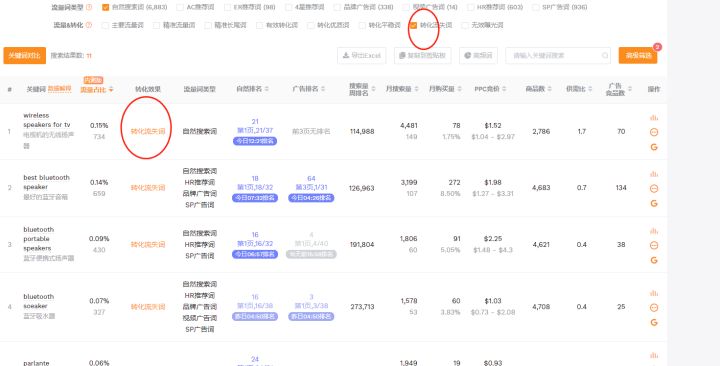Open trend chart icon for parlante row
This screenshot has width=720, height=366.
pyautogui.click(x=654, y=355)
